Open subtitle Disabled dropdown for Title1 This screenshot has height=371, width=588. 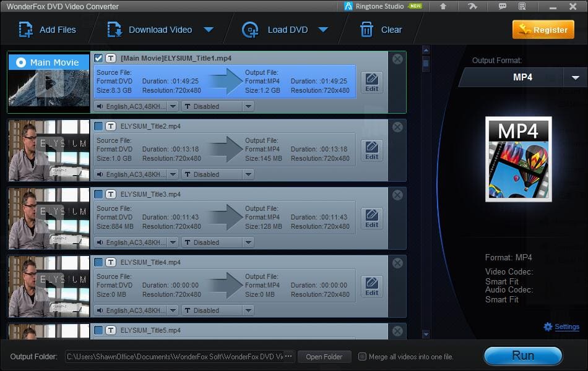(x=248, y=106)
